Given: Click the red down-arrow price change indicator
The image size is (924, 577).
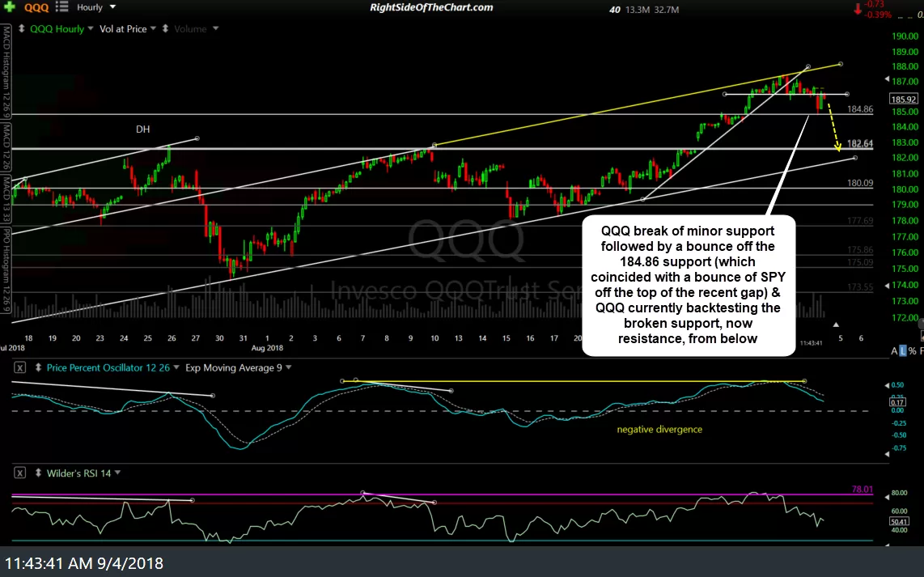Looking at the screenshot, I should point(857,8).
